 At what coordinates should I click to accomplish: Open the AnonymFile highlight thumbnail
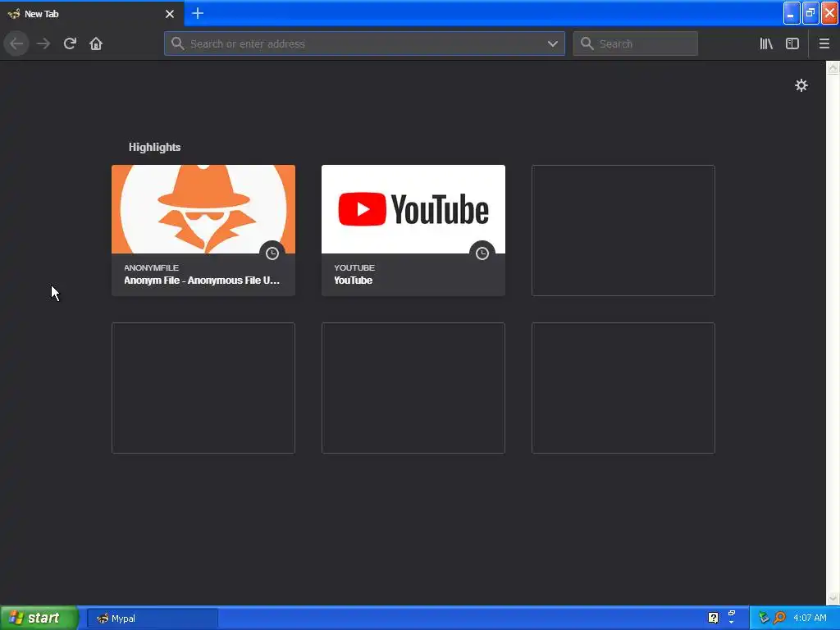pyautogui.click(x=203, y=209)
